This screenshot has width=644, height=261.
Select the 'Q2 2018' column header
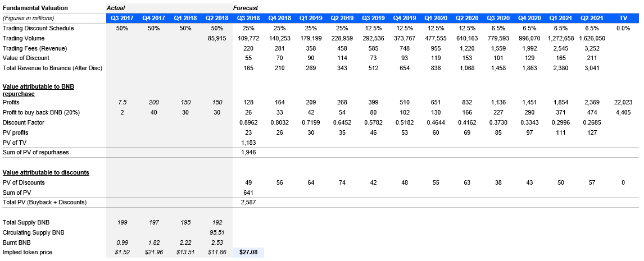tap(216, 18)
